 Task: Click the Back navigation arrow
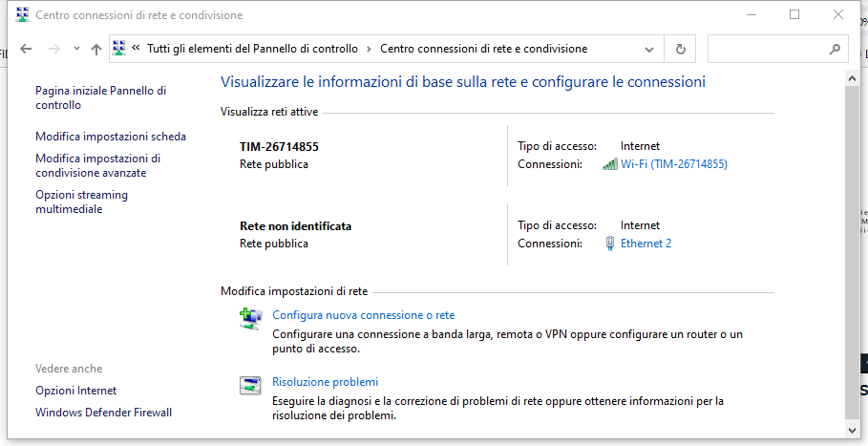26,49
